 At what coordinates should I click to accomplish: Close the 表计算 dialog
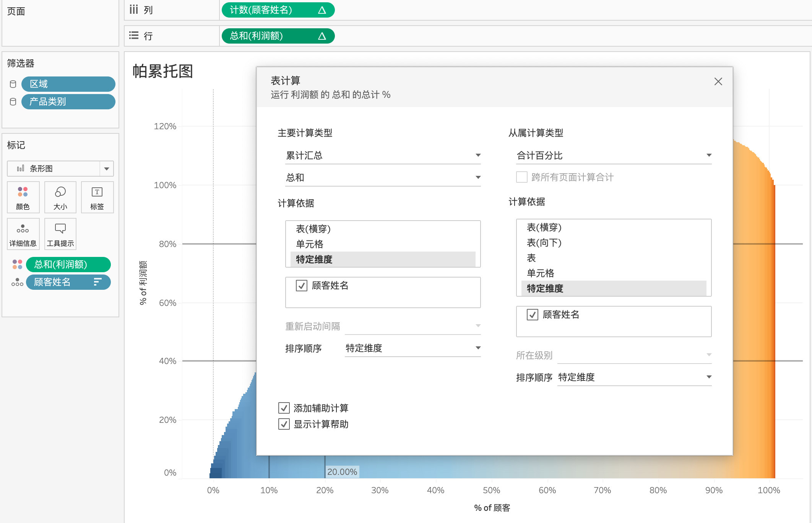719,81
